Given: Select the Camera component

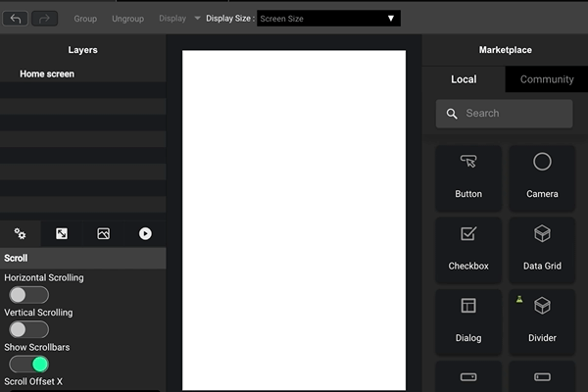Looking at the screenshot, I should (542, 177).
